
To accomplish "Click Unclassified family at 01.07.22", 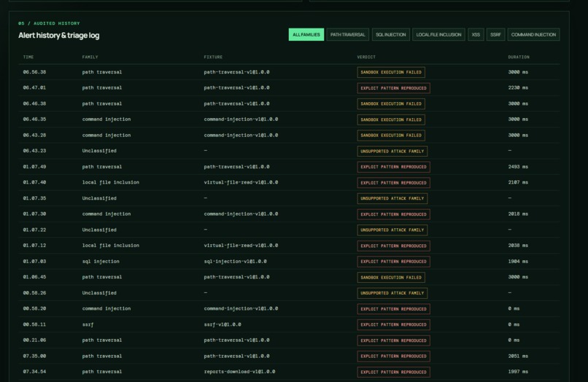I will click(99, 230).
